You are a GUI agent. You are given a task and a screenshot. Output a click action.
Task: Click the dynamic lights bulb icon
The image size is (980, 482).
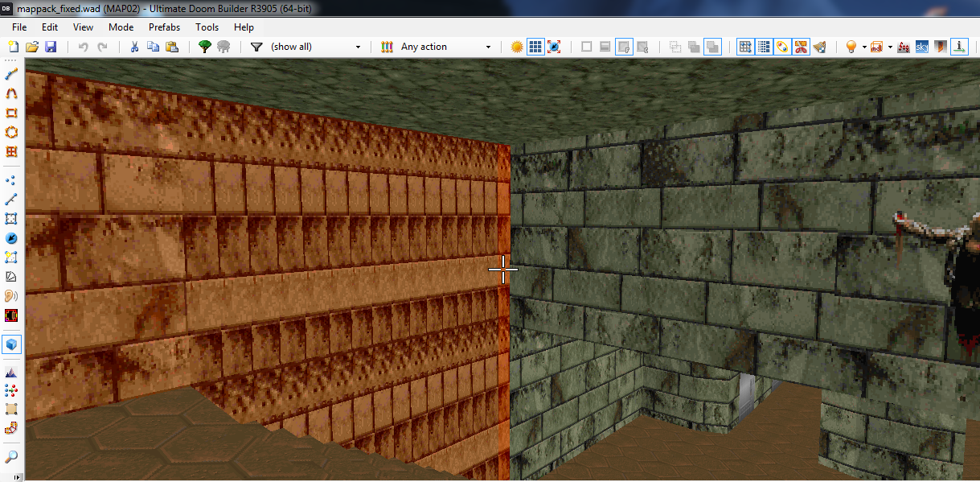point(851,47)
